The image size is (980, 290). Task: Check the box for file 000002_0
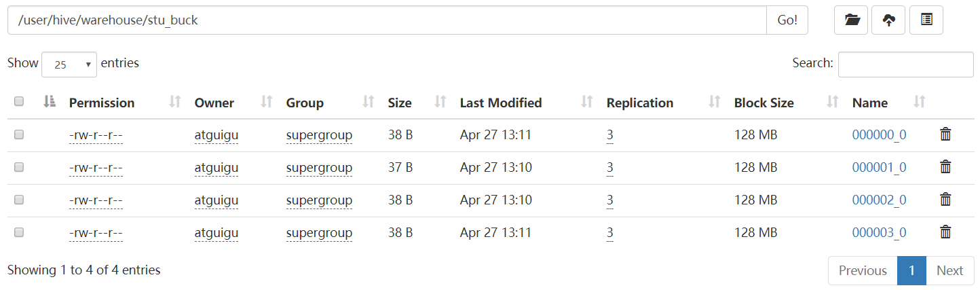coord(19,200)
